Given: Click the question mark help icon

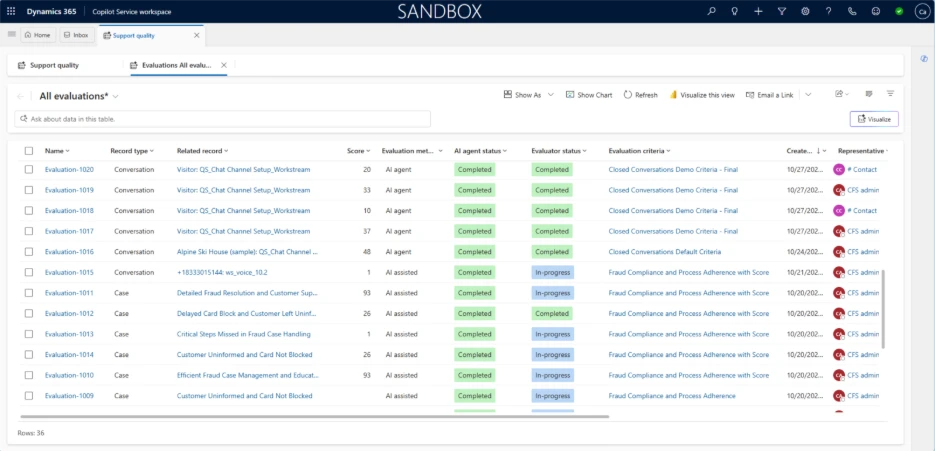Looking at the screenshot, I should (828, 11).
